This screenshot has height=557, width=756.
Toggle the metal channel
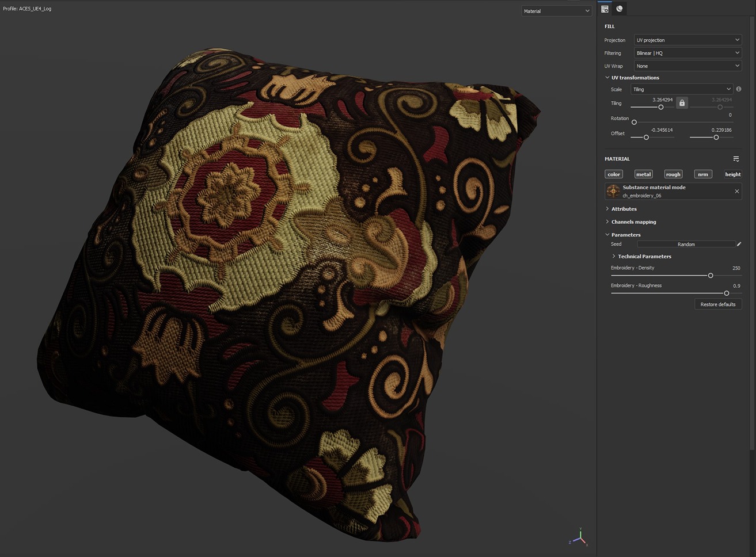click(643, 174)
